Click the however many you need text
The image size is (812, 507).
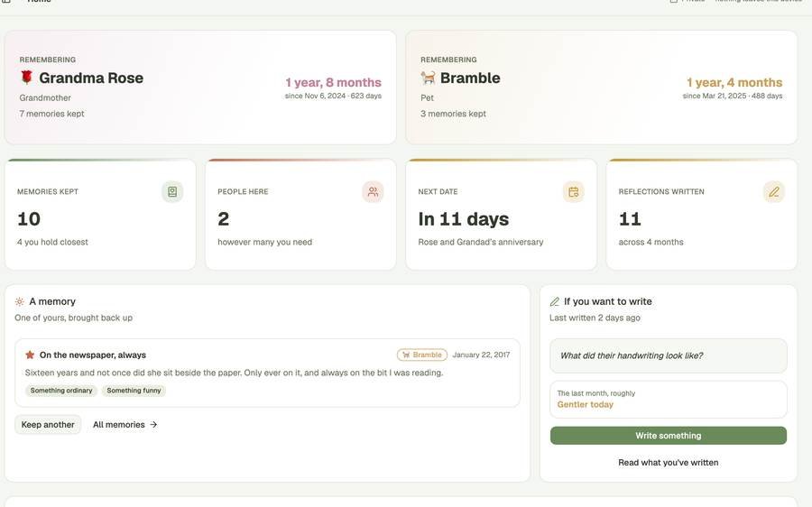pos(264,242)
